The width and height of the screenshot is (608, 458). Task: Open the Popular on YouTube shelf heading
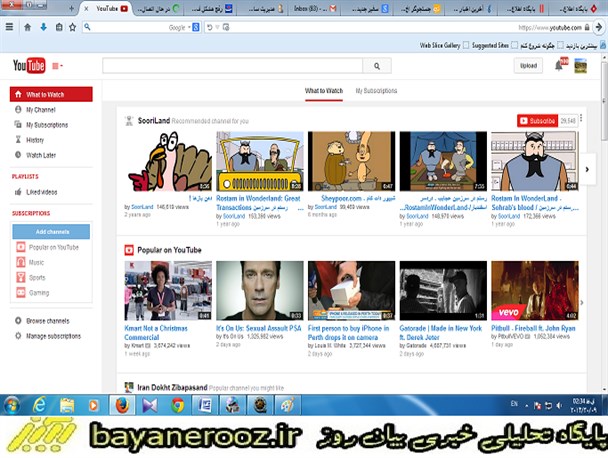[x=169, y=250]
